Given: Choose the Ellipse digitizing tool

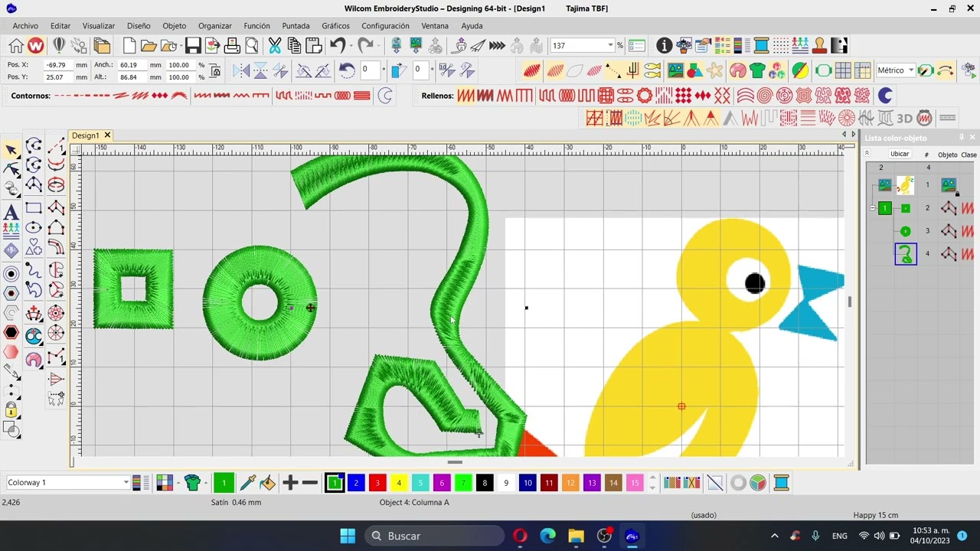Looking at the screenshot, I should [x=34, y=228].
